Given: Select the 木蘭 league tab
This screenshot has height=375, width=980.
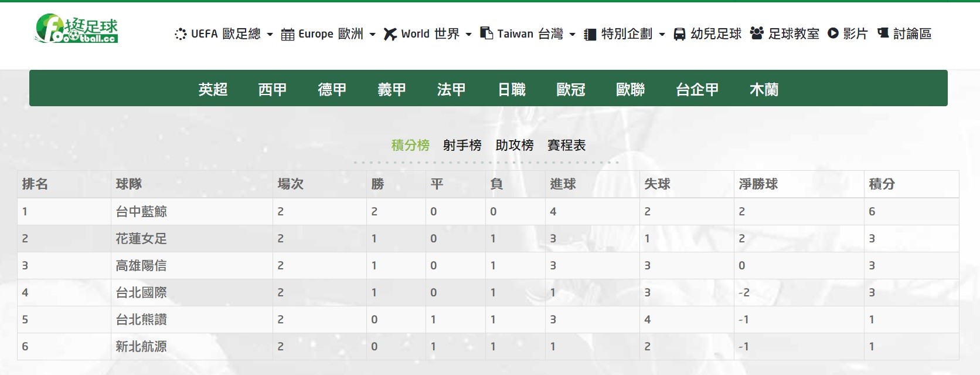Looking at the screenshot, I should coord(764,89).
